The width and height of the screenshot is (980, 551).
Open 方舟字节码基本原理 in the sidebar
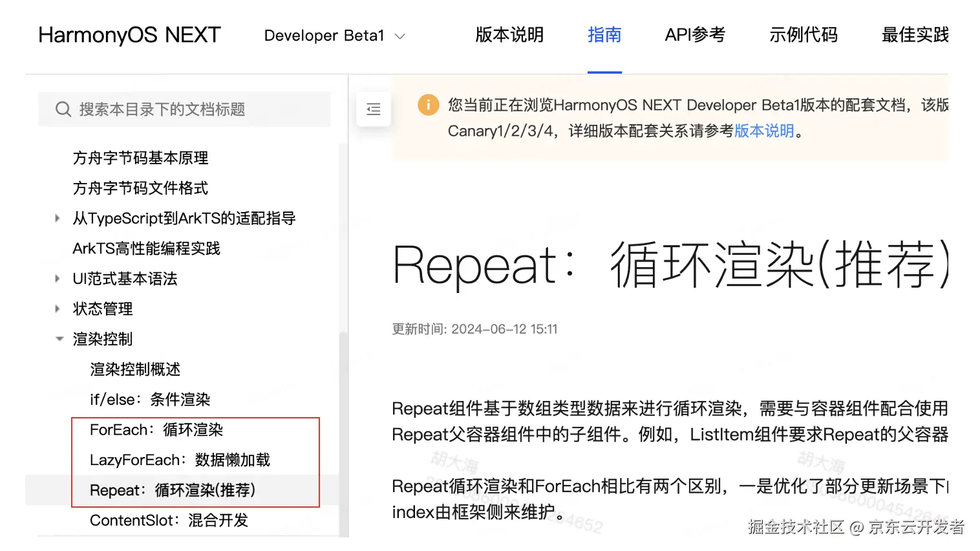pyautogui.click(x=140, y=158)
